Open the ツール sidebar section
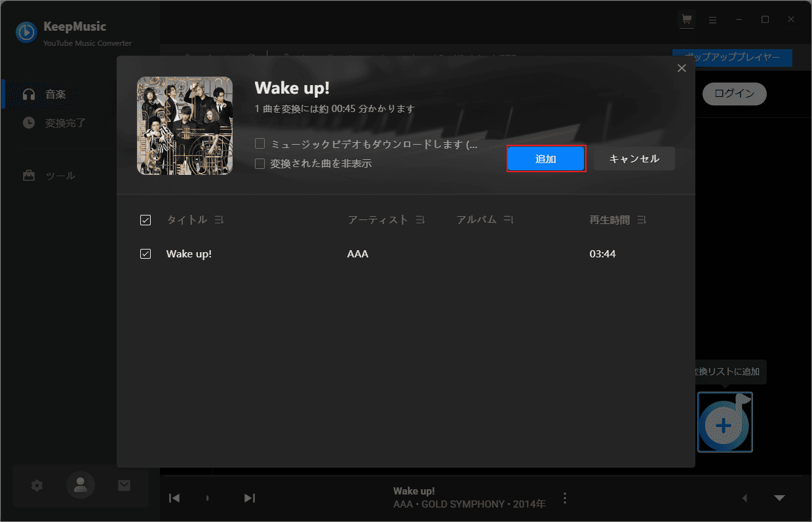 coord(80,176)
